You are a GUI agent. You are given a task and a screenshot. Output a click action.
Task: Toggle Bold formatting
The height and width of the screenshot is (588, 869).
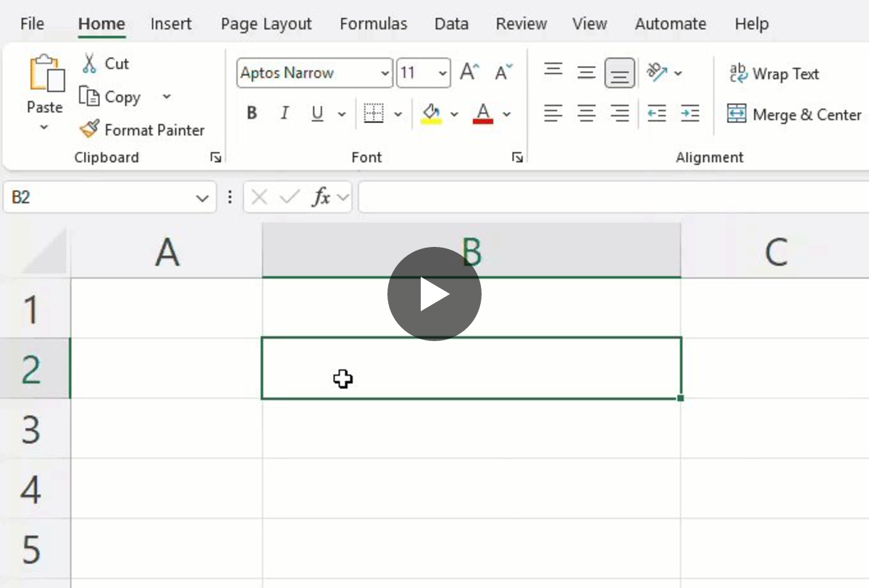pos(252,113)
